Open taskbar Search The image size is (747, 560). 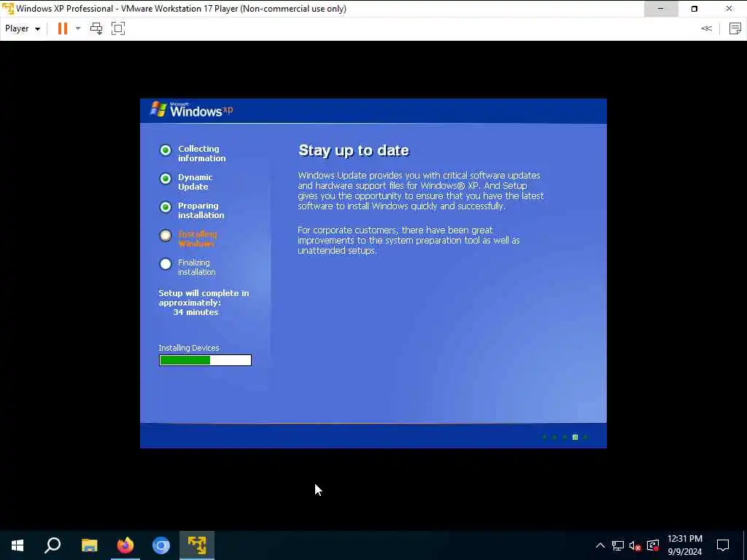pos(53,545)
